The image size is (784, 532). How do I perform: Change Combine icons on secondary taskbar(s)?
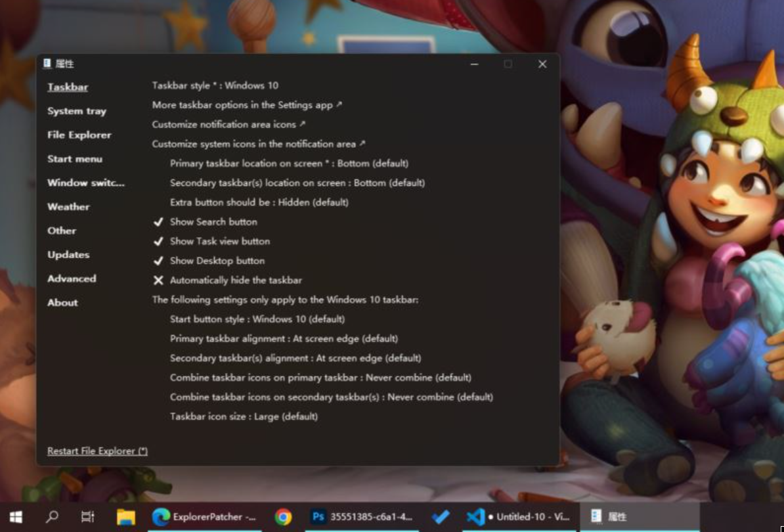[x=332, y=397]
